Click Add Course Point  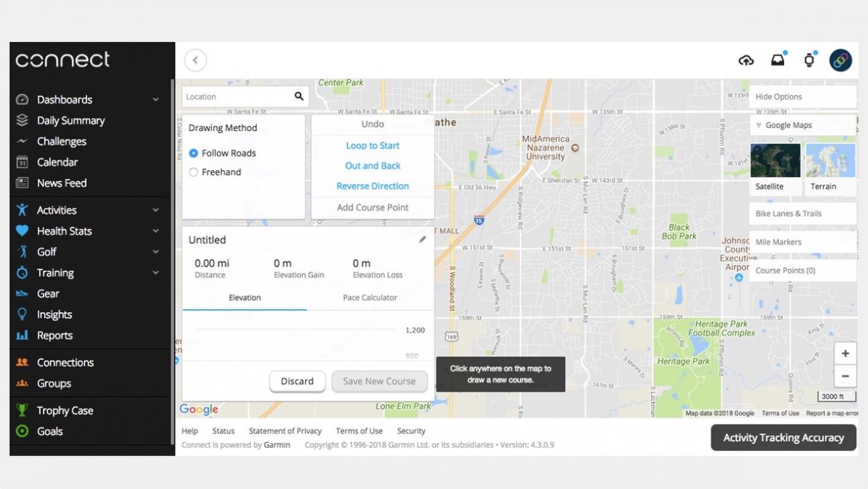click(x=373, y=207)
